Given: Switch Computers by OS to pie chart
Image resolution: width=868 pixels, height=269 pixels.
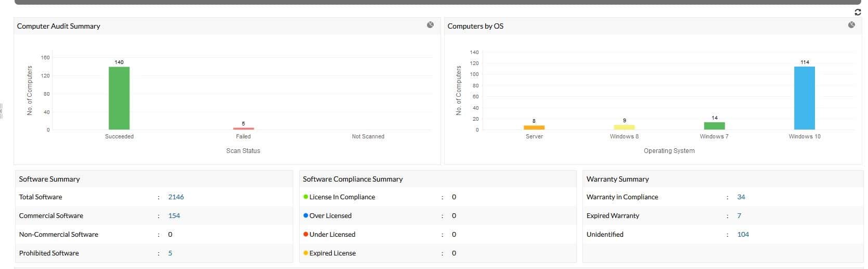Looking at the screenshot, I should (x=851, y=25).
